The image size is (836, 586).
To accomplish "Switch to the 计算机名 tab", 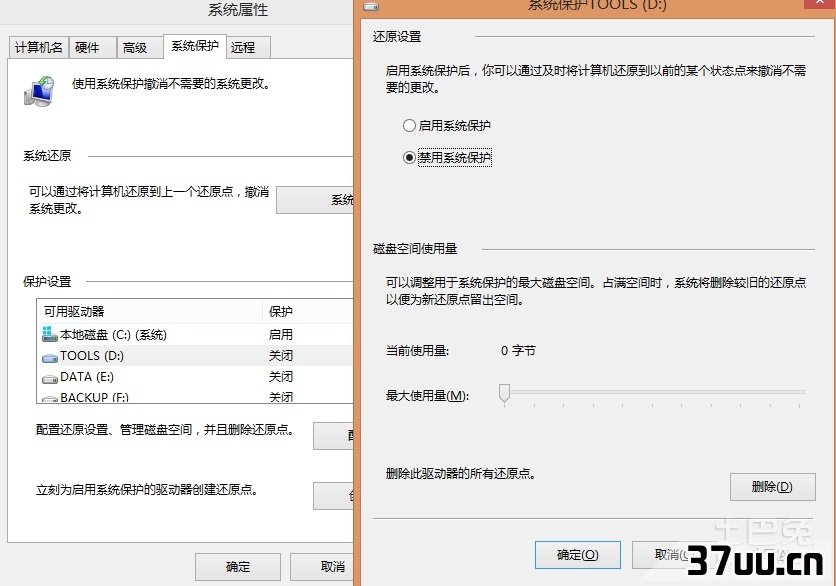I will pyautogui.click(x=38, y=47).
